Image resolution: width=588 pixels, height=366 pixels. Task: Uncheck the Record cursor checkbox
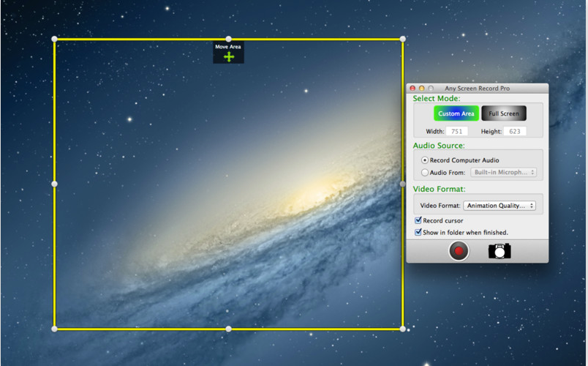[418, 220]
